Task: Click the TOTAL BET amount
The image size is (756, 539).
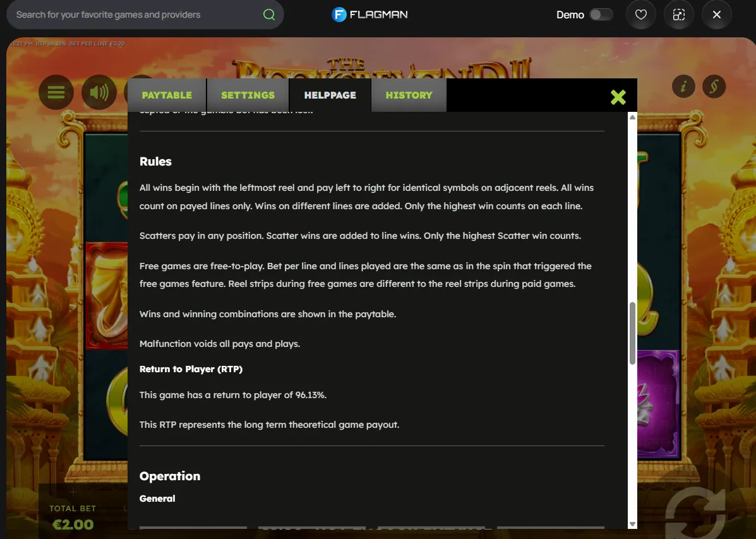Action: [73, 524]
